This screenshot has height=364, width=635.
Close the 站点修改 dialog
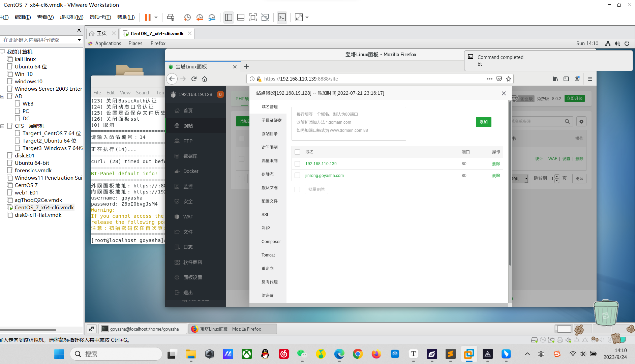click(504, 93)
